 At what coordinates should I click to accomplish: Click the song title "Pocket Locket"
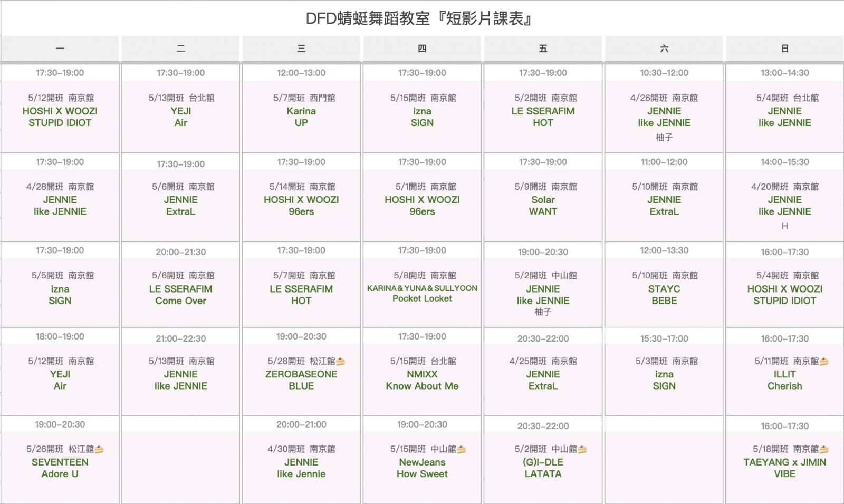point(422,298)
